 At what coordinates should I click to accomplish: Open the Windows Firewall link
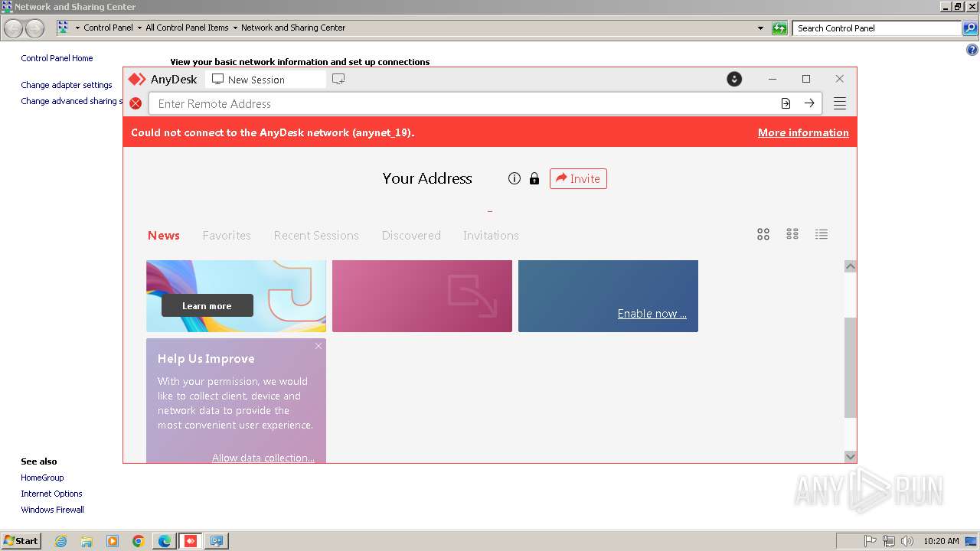pos(52,510)
